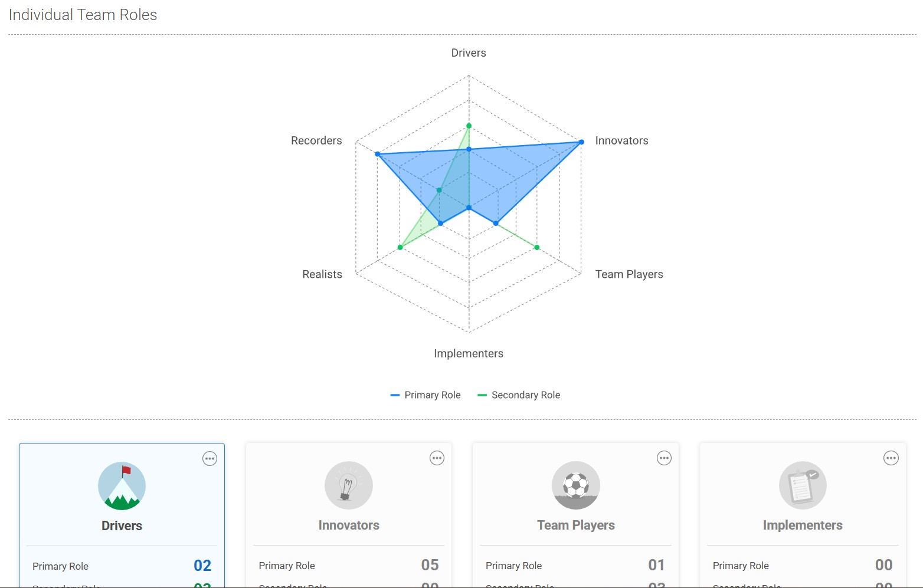This screenshot has height=588, width=923.
Task: Click the Implementers clipboard icon
Action: [x=803, y=485]
